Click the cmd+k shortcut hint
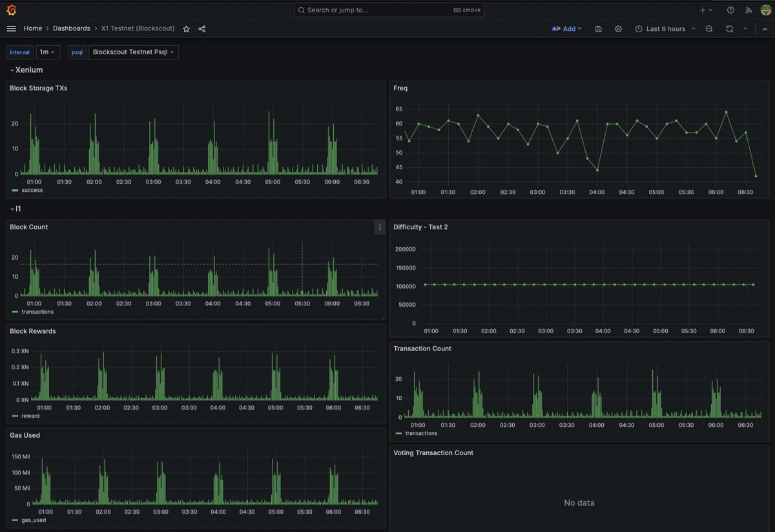Image resolution: width=775 pixels, height=532 pixels. [467, 10]
